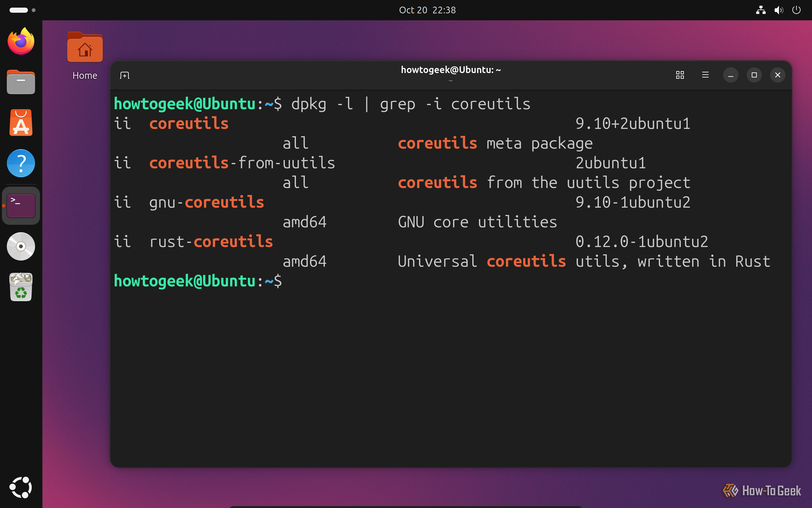Click the text 'from the uutils project'
Viewport: 812px width, 508px height.
pyautogui.click(x=588, y=183)
